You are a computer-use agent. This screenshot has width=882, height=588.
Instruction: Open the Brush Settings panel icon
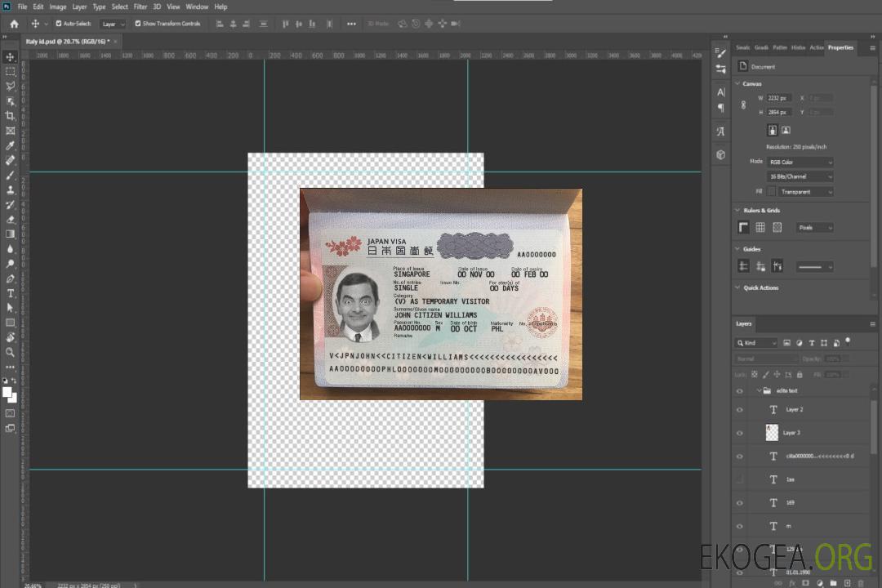point(721,53)
